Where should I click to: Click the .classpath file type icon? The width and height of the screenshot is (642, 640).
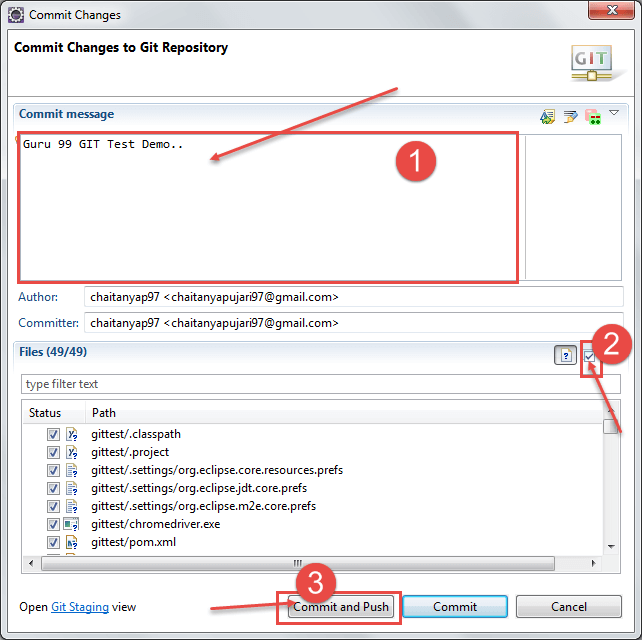(72, 435)
